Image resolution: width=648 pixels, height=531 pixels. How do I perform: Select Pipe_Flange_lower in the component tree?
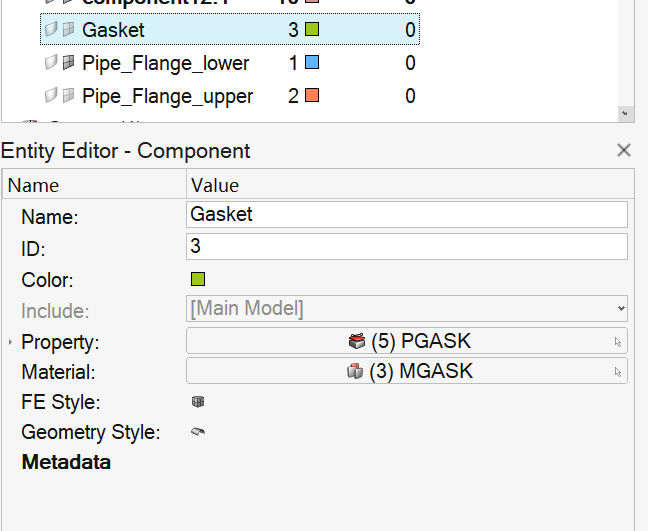(165, 63)
